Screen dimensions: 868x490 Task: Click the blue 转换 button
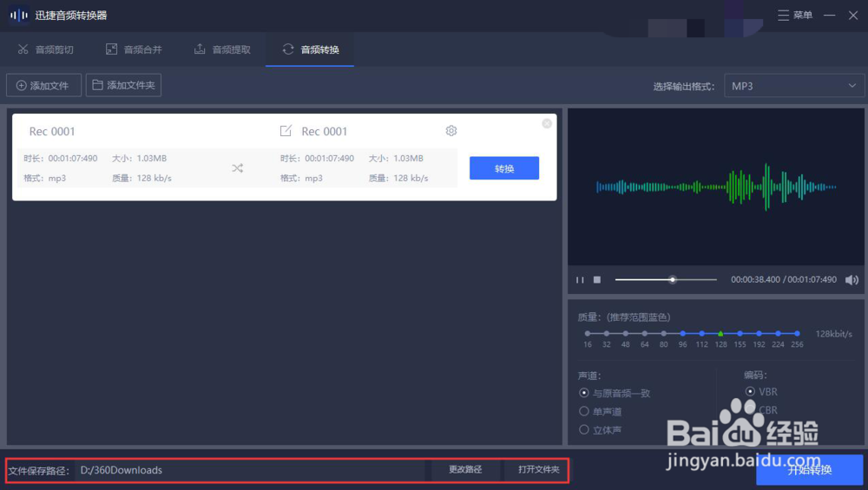(504, 168)
